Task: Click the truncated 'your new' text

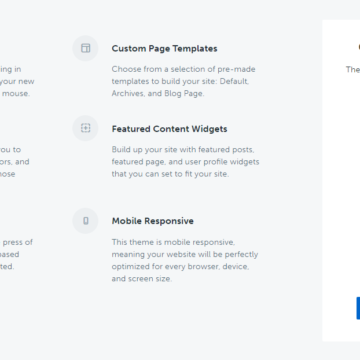Action: tap(17, 81)
